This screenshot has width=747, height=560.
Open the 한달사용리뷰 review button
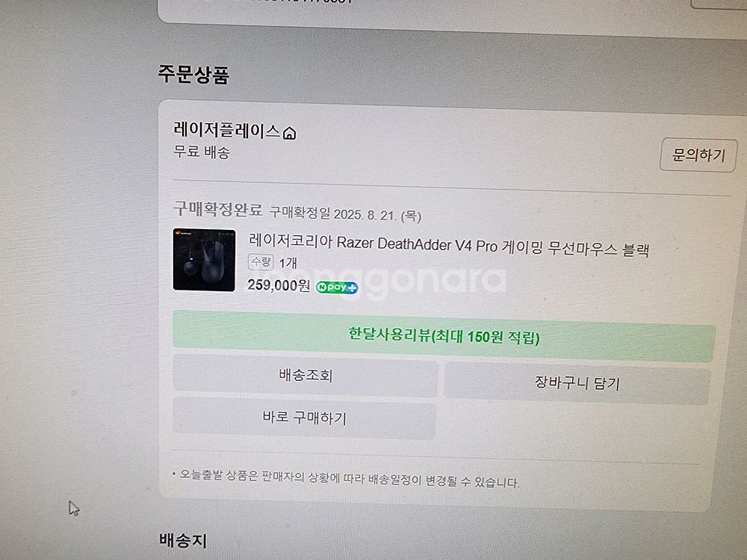pos(444,336)
